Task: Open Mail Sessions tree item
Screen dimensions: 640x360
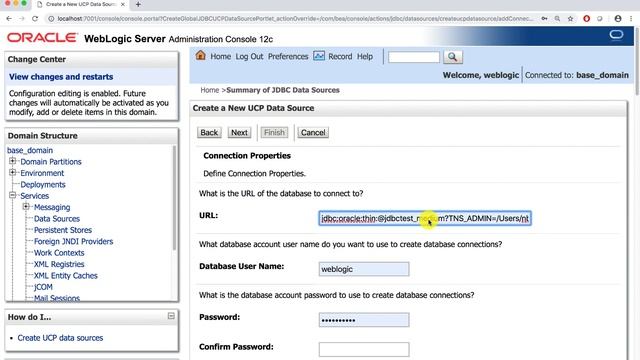Action: [x=57, y=298]
